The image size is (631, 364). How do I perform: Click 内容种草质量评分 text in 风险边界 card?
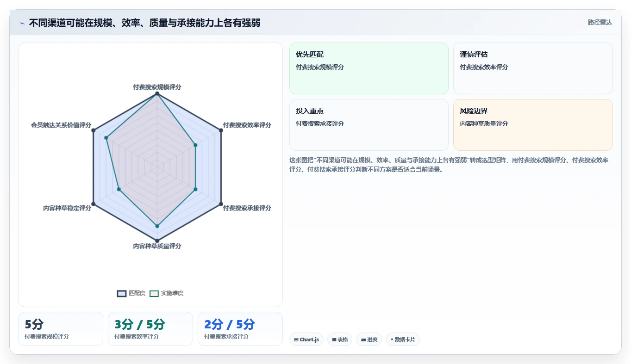point(484,123)
